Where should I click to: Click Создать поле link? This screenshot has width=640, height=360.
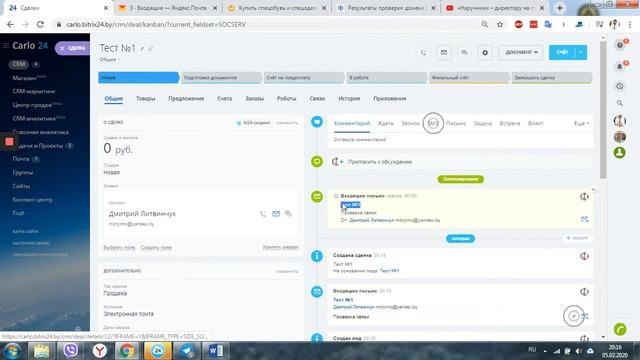tap(156, 248)
